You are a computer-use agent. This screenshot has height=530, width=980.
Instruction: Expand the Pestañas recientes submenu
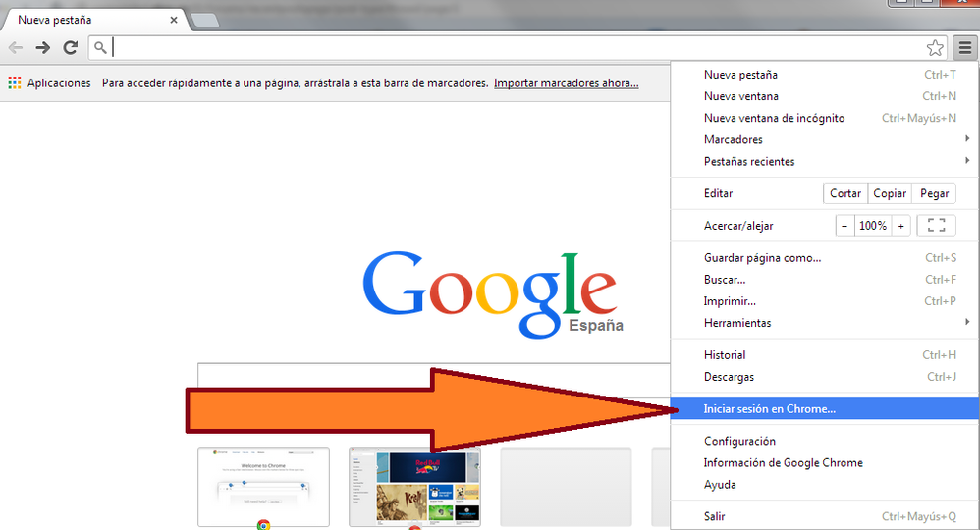825,161
